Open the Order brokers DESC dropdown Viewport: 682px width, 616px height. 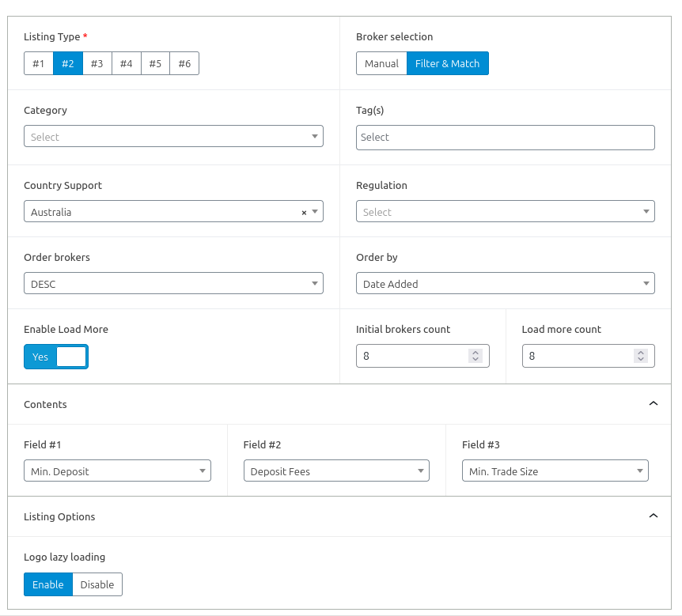pyautogui.click(x=173, y=283)
